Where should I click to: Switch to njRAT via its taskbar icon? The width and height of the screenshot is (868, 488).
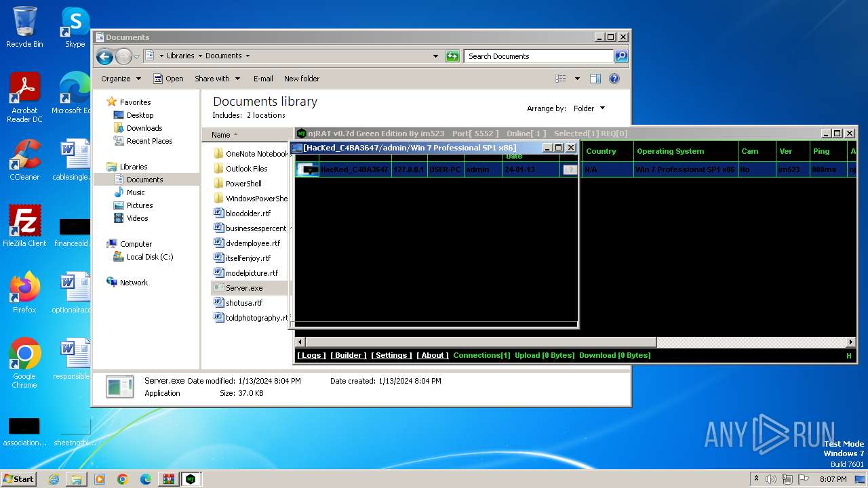point(191,479)
